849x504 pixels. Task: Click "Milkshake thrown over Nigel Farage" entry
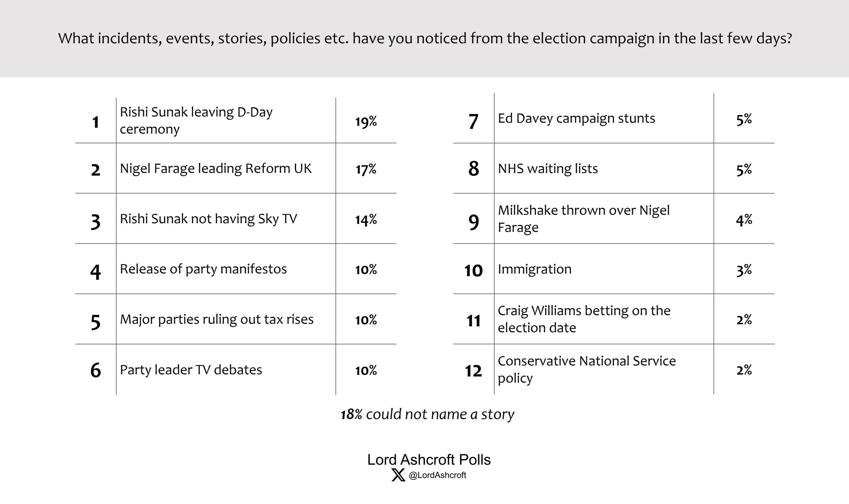583,219
